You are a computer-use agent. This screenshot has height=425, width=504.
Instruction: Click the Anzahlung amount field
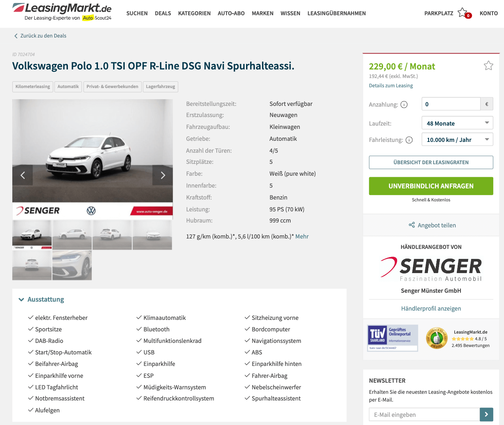coord(451,104)
